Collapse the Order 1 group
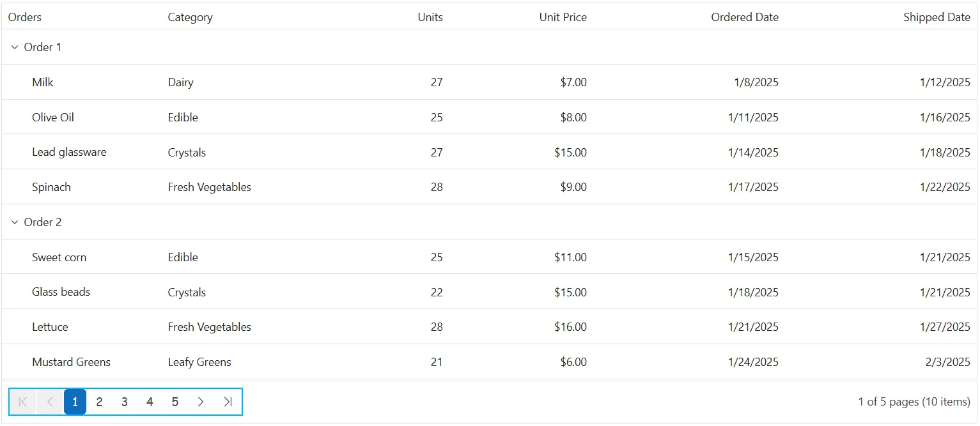 15,47
